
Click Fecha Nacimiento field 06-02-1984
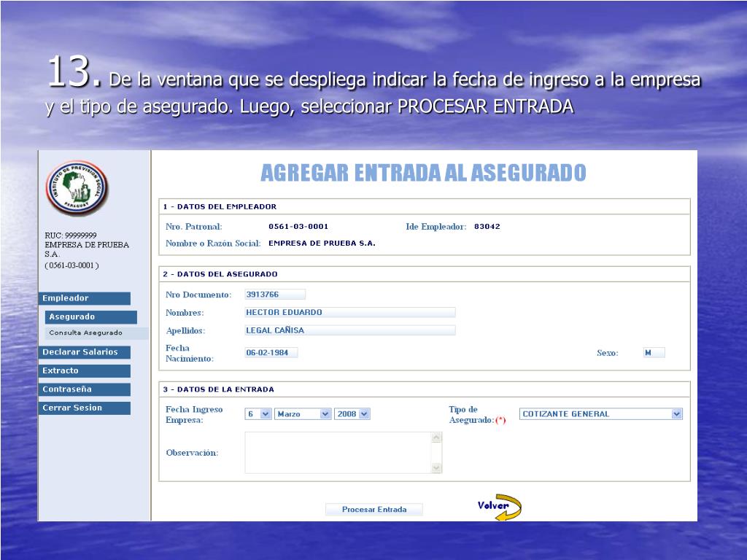click(271, 352)
